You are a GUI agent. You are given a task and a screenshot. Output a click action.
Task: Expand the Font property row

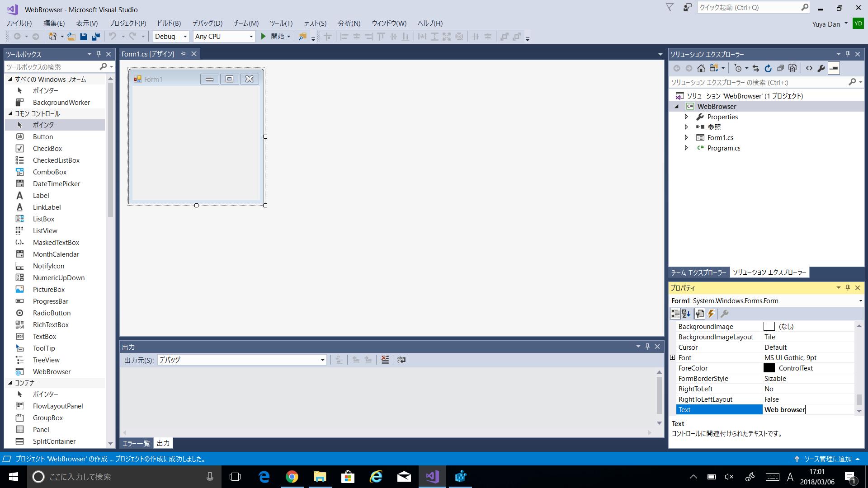click(672, 357)
